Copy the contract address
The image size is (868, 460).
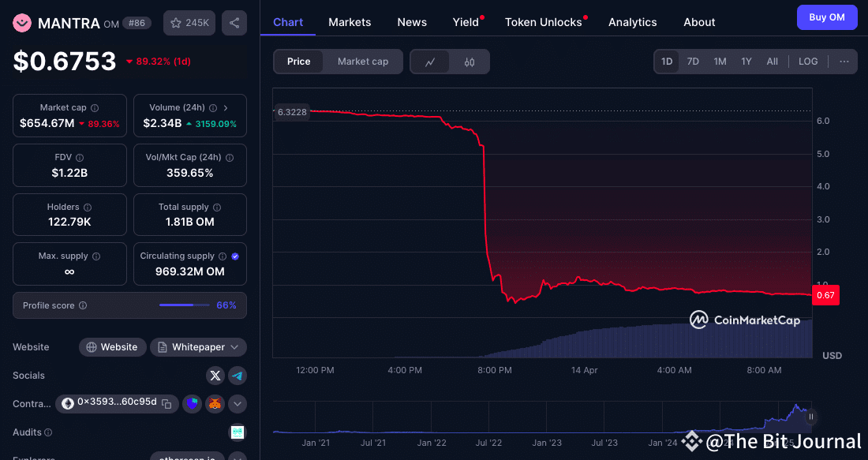(x=166, y=403)
